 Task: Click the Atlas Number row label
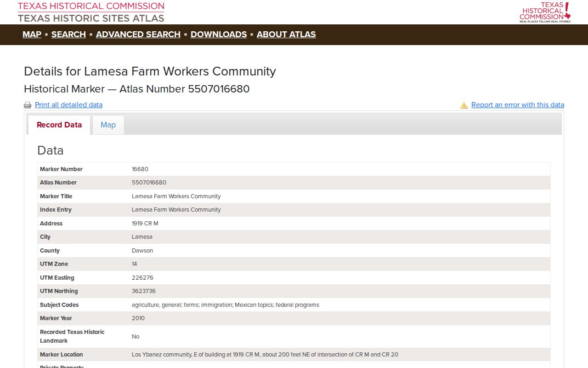(58, 183)
